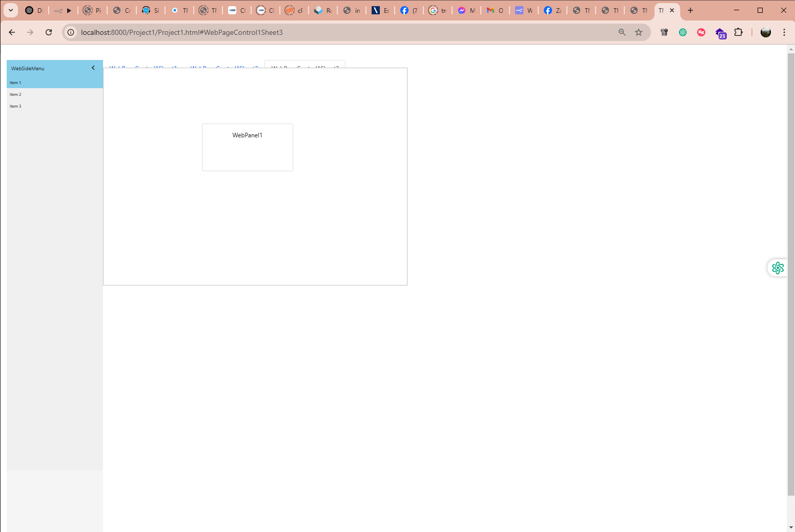
Task: Open the Chrome three-dot menu
Action: 784,32
